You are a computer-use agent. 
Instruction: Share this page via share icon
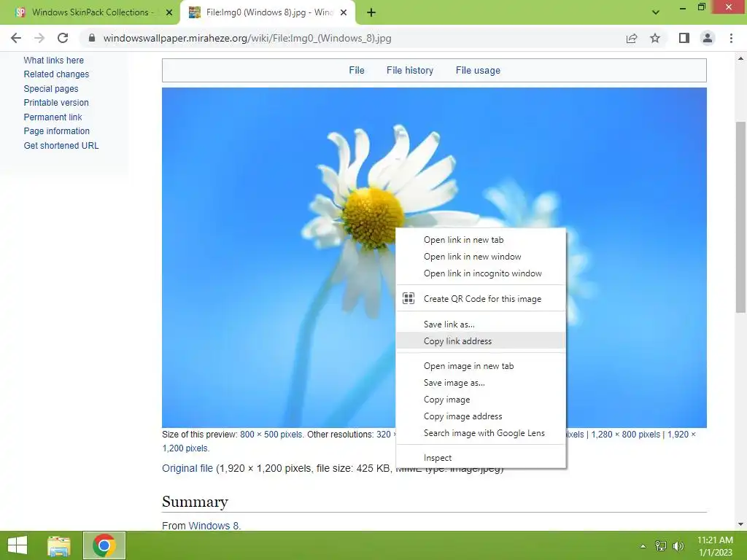pos(631,38)
